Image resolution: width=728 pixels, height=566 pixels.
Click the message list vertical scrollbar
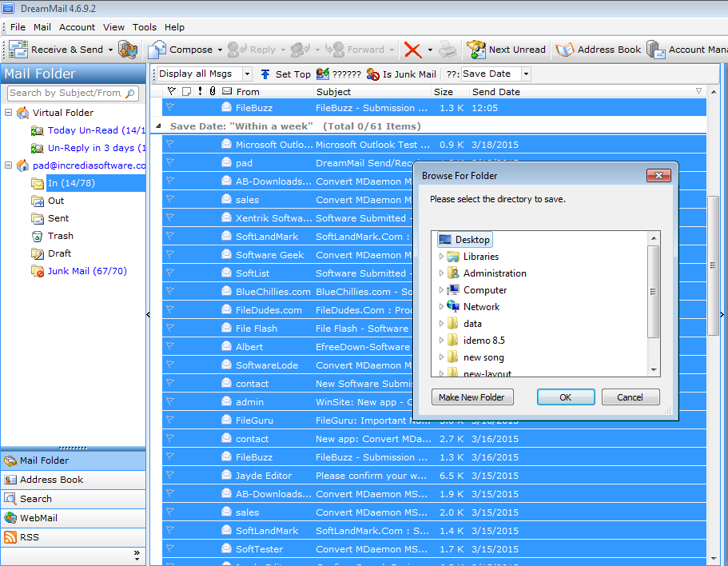click(x=713, y=265)
